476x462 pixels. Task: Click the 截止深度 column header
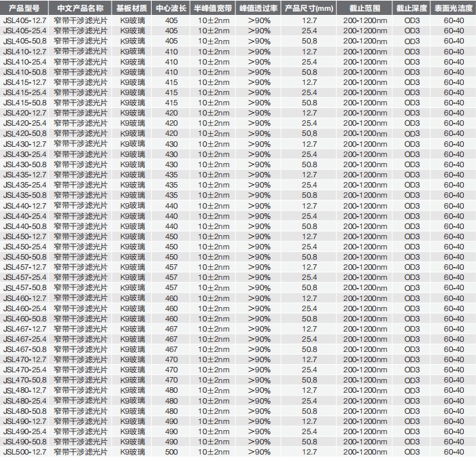click(x=412, y=9)
